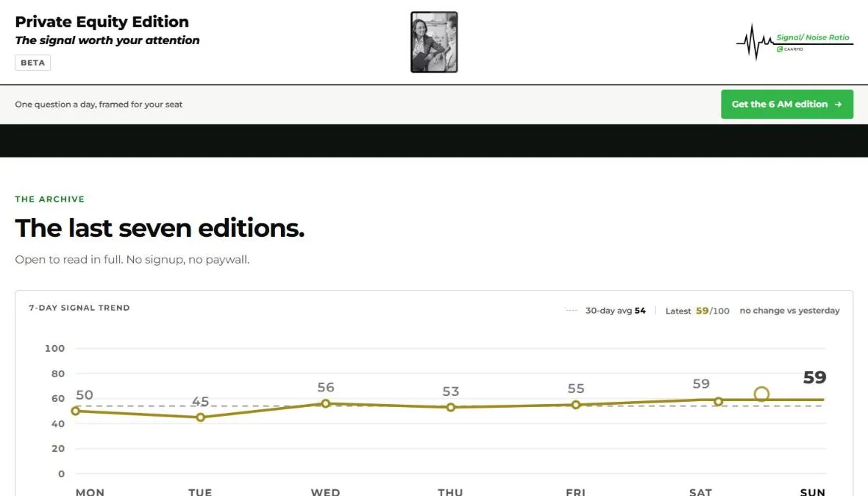This screenshot has width=868, height=496.
Task: Click the dashed 30-day avg legend icon
Action: [572, 311]
